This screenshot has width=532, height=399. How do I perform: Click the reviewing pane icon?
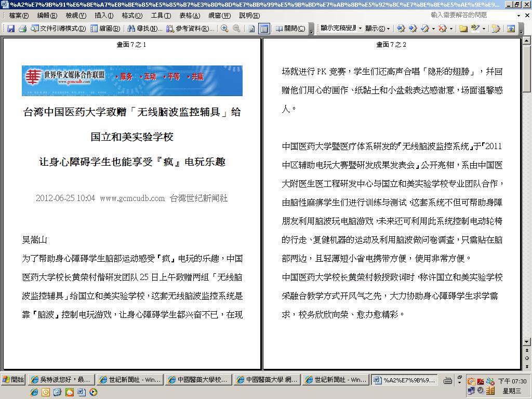tap(511, 29)
